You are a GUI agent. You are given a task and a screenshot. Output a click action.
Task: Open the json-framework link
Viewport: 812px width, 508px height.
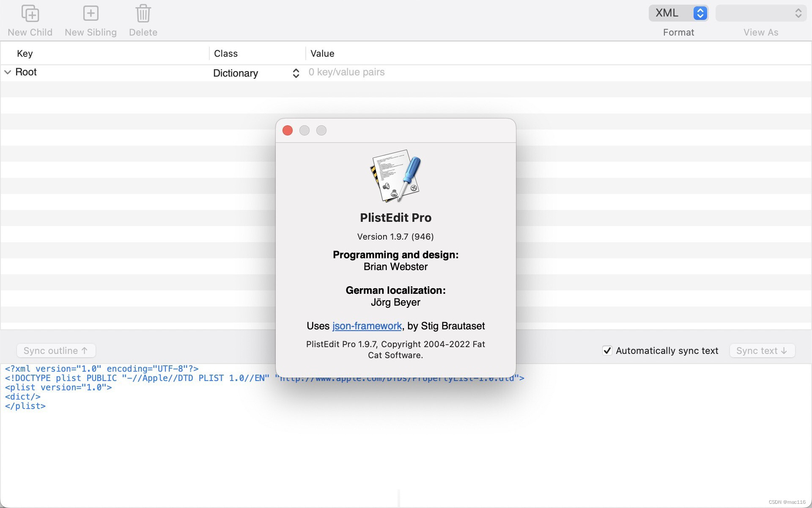[x=367, y=326]
